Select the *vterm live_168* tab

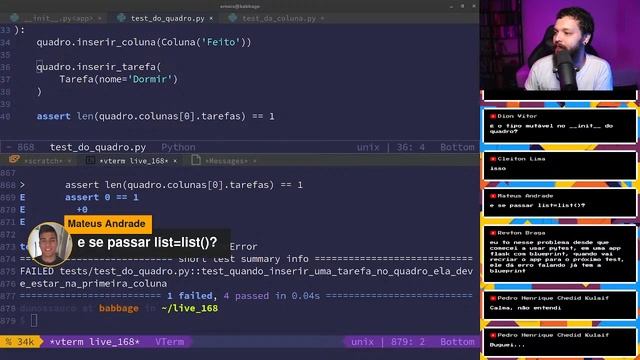click(134, 161)
